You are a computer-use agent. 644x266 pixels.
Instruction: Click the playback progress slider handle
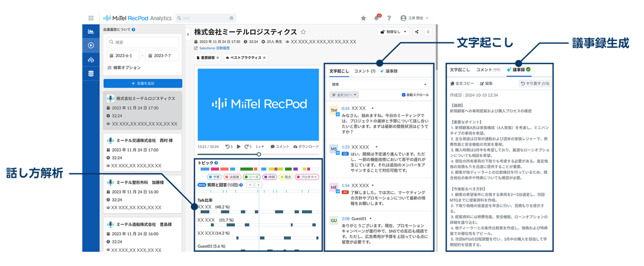pos(259,155)
